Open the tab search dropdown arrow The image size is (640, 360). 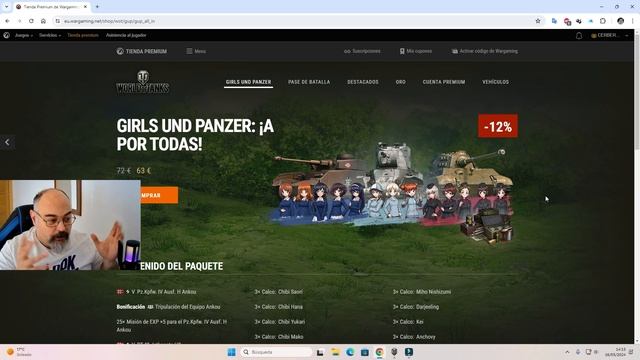(x=6, y=7)
